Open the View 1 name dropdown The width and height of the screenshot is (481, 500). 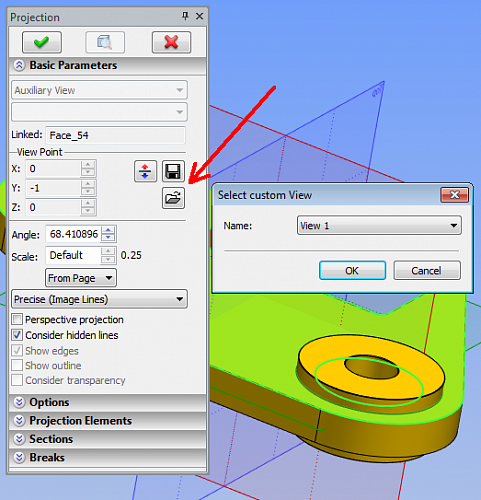click(379, 226)
